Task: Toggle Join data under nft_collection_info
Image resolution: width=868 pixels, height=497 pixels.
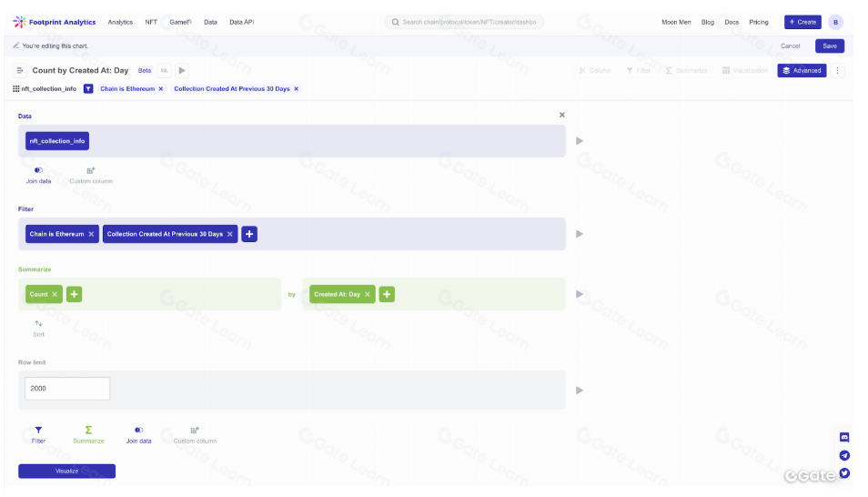Action: click(x=38, y=170)
